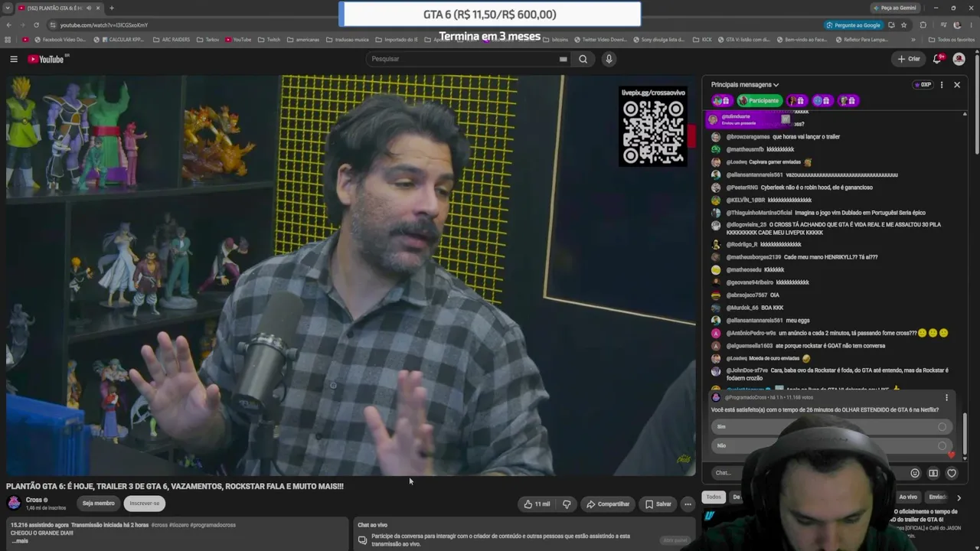Open the apps grid in bookmarks bar

(x=8, y=40)
